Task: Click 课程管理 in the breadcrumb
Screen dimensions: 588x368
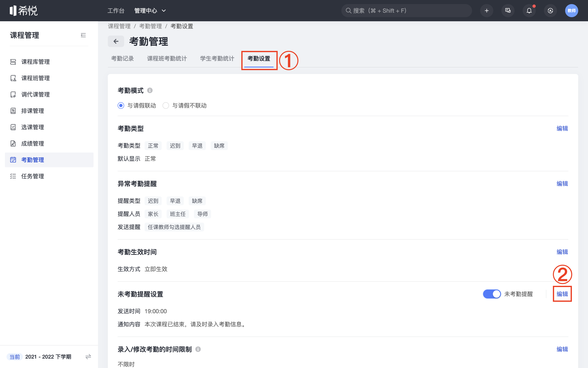Action: tap(119, 26)
